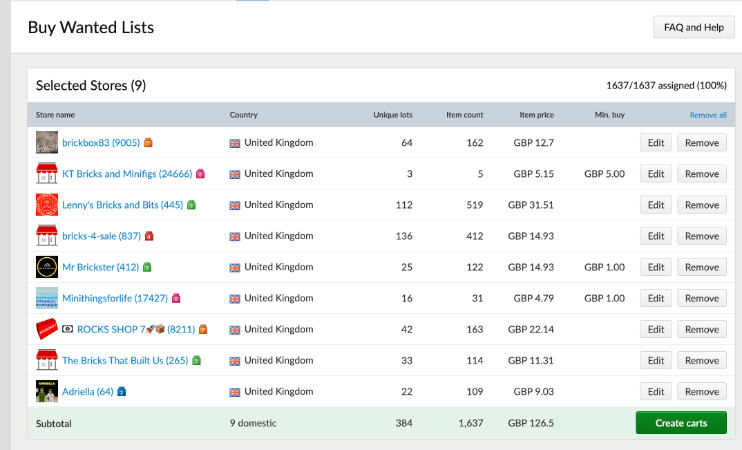The width and height of the screenshot is (742, 450).
Task: Edit the brickbox83 store selection
Action: point(656,142)
